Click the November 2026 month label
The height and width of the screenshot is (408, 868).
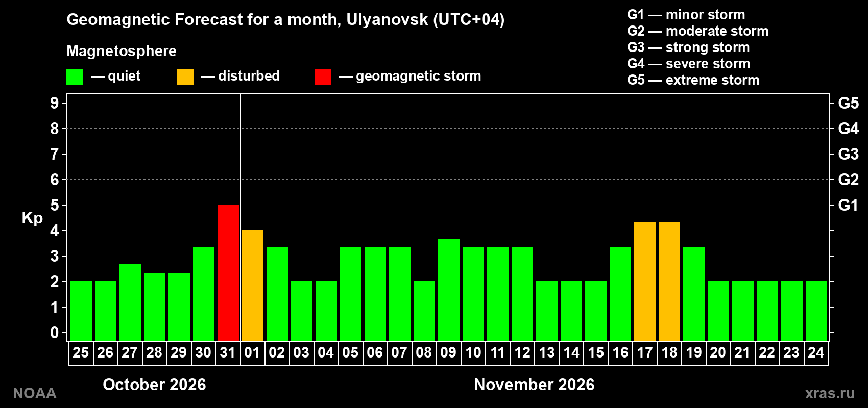[x=534, y=385]
